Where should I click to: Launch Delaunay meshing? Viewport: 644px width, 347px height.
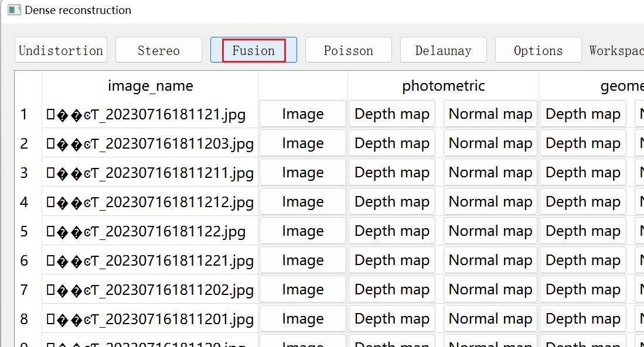[443, 50]
